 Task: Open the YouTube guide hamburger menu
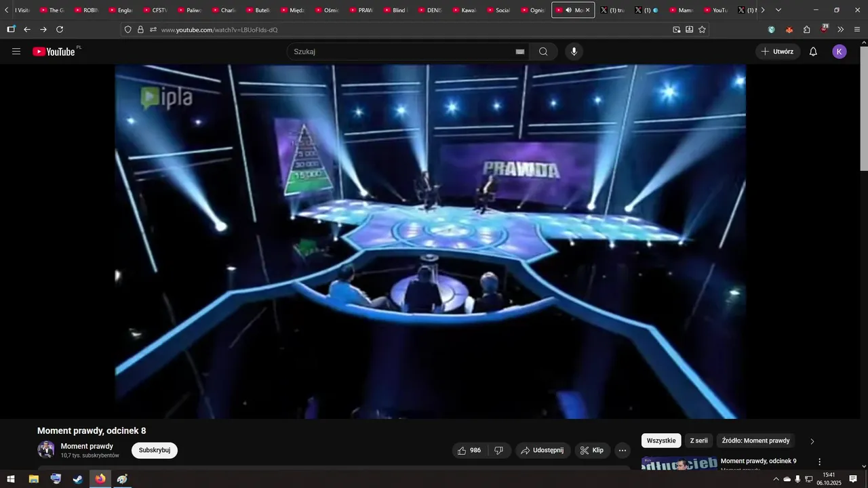point(16,52)
